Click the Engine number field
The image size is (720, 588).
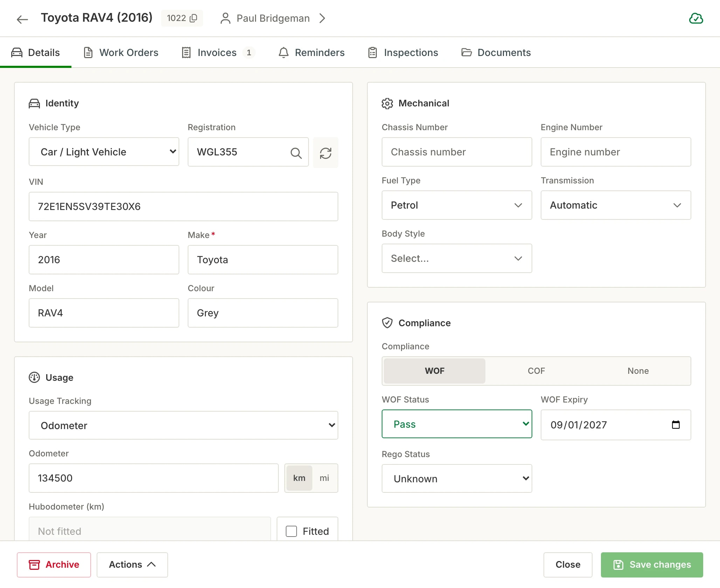click(616, 152)
